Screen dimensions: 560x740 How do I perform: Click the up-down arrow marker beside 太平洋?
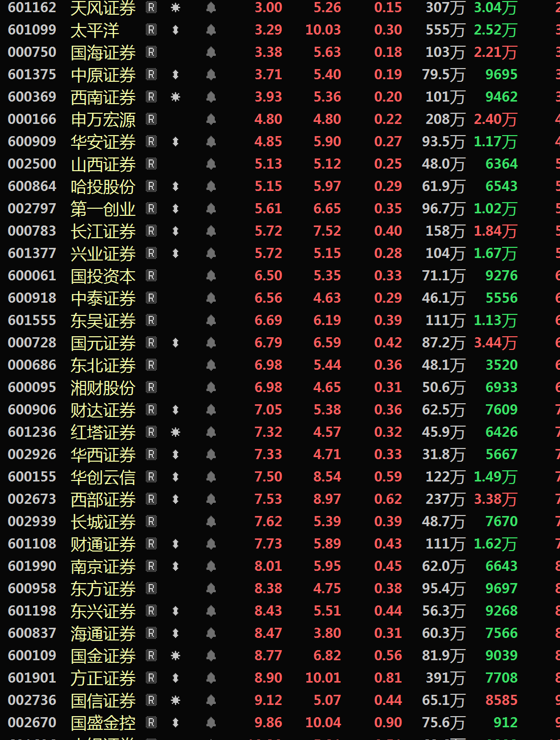[176, 30]
